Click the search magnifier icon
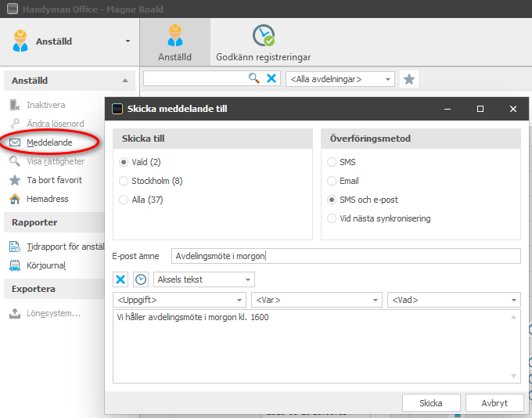 coord(253,78)
